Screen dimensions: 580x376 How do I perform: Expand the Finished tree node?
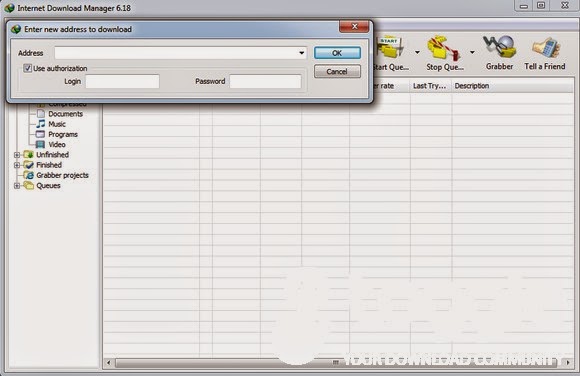[17, 165]
